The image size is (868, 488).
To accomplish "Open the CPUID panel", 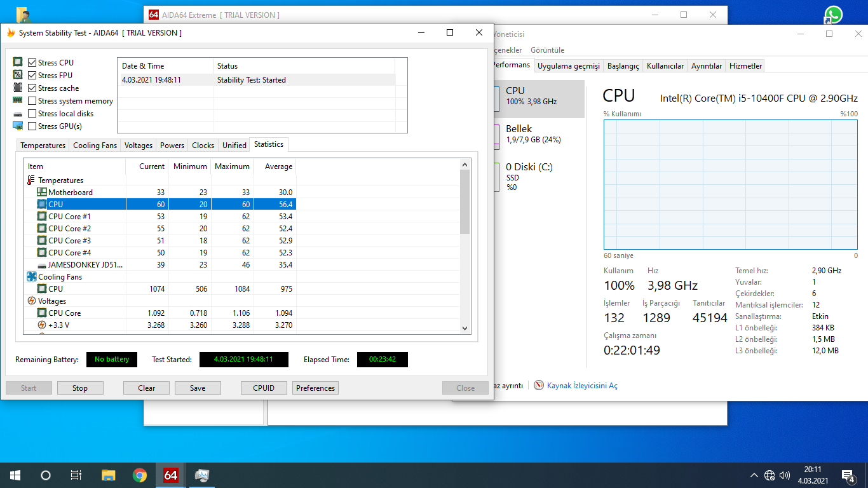I will pyautogui.click(x=264, y=388).
